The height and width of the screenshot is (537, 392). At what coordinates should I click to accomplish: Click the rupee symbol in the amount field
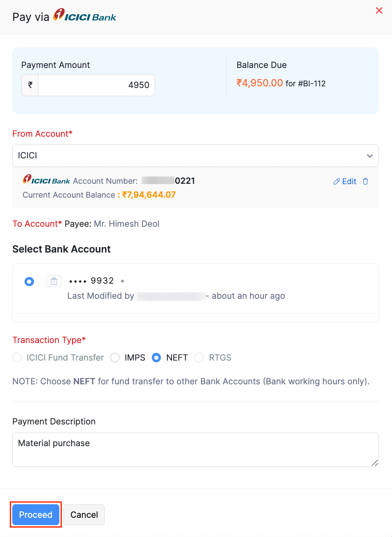29,85
